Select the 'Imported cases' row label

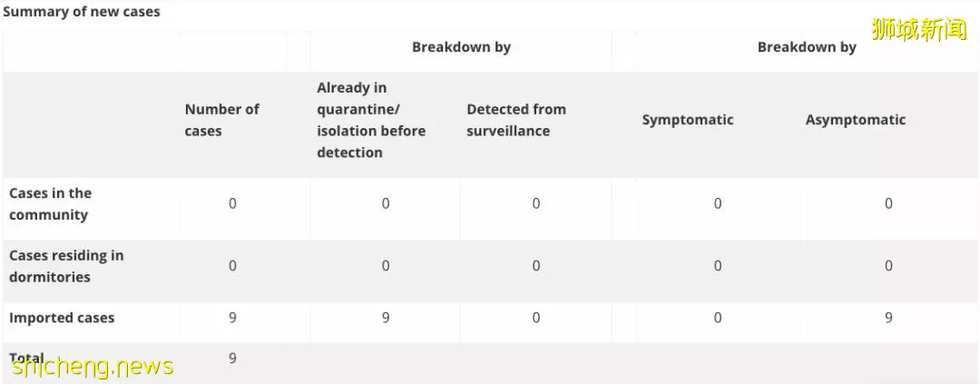tap(62, 318)
